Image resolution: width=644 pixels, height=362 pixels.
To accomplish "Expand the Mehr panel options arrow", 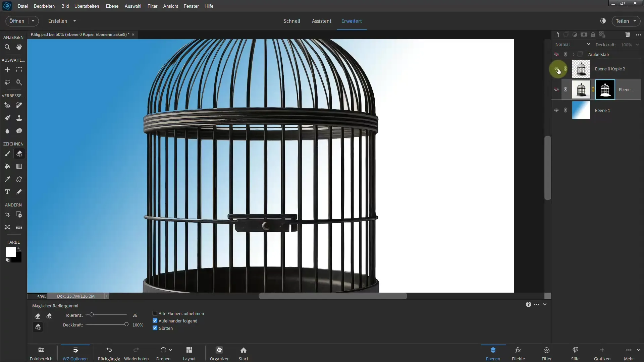I will (638, 350).
